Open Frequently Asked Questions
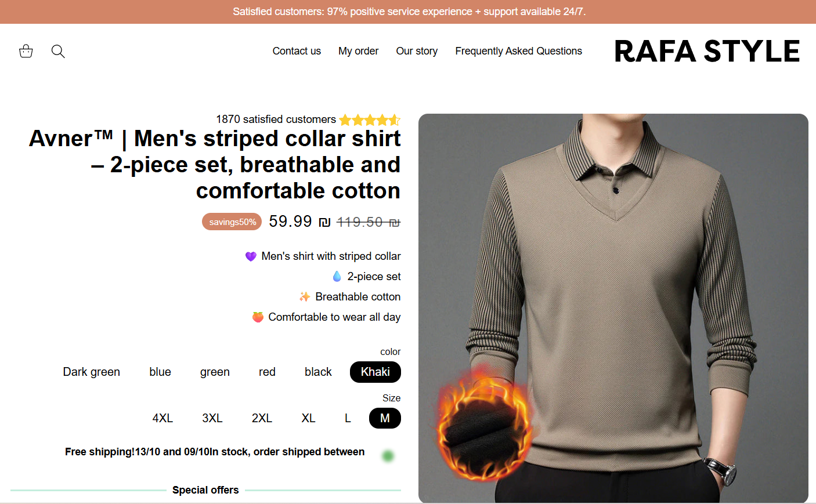The height and width of the screenshot is (504, 816). pyautogui.click(x=518, y=51)
